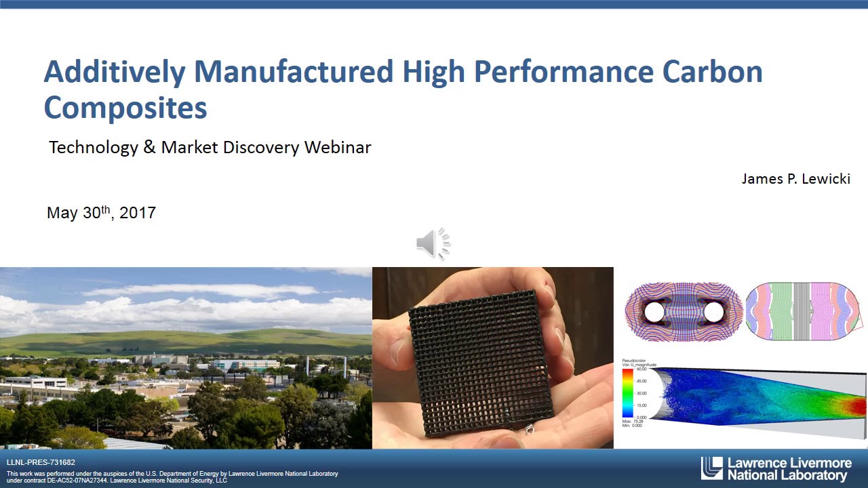Click the author name 'James P. Lewicki'
Image resolution: width=868 pixels, height=488 pixels.
(795, 179)
